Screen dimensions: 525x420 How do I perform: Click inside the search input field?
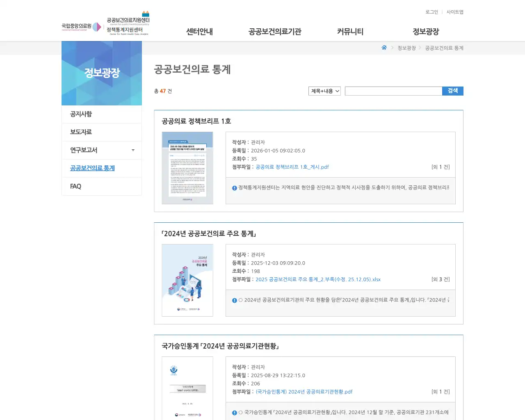tap(393, 91)
